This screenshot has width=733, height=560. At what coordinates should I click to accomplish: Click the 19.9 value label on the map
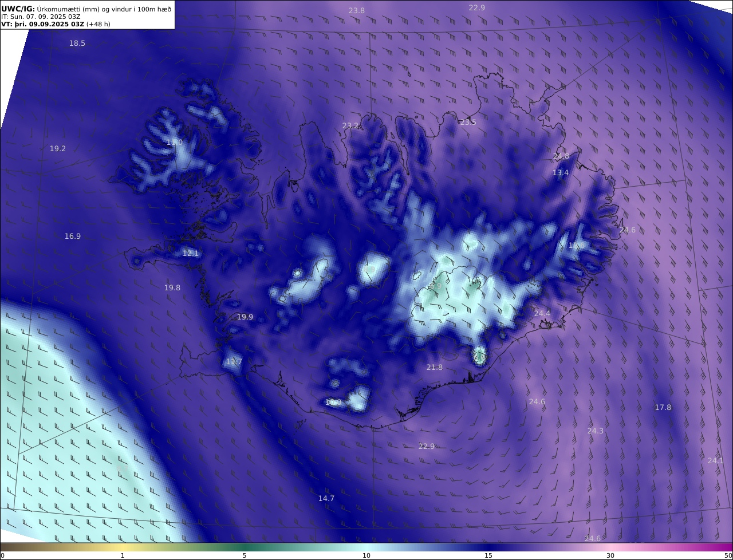pos(245,317)
